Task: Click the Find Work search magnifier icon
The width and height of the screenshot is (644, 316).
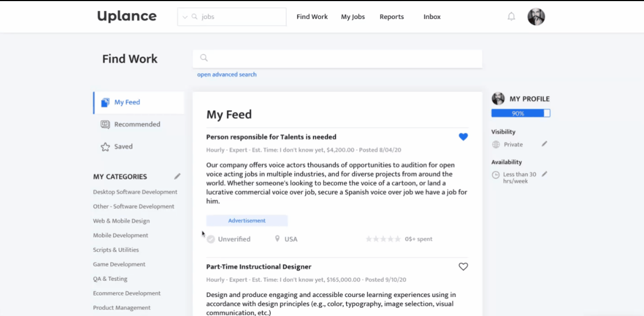Action: tap(204, 58)
